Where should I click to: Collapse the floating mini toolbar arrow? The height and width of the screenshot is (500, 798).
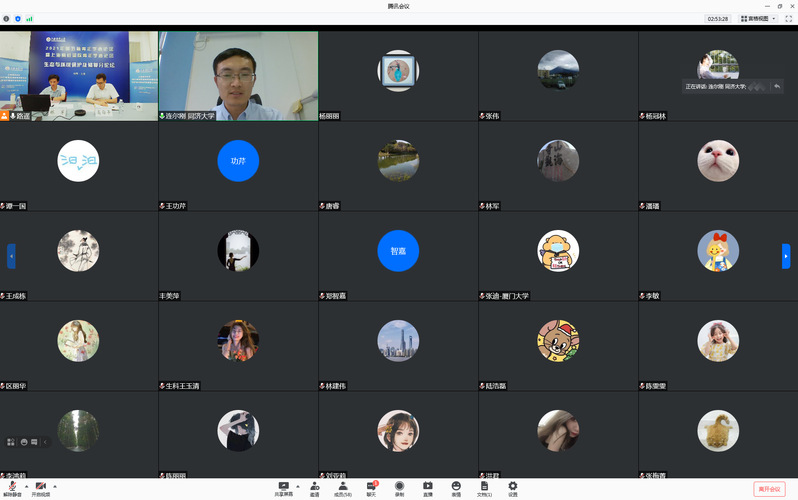44,441
